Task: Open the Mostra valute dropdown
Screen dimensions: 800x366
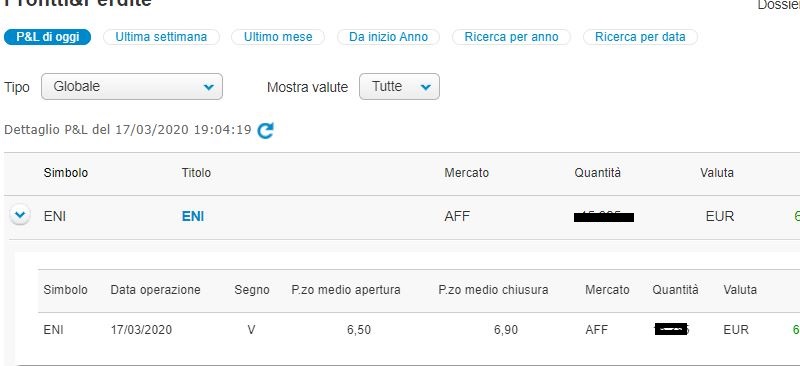Action: 399,87
